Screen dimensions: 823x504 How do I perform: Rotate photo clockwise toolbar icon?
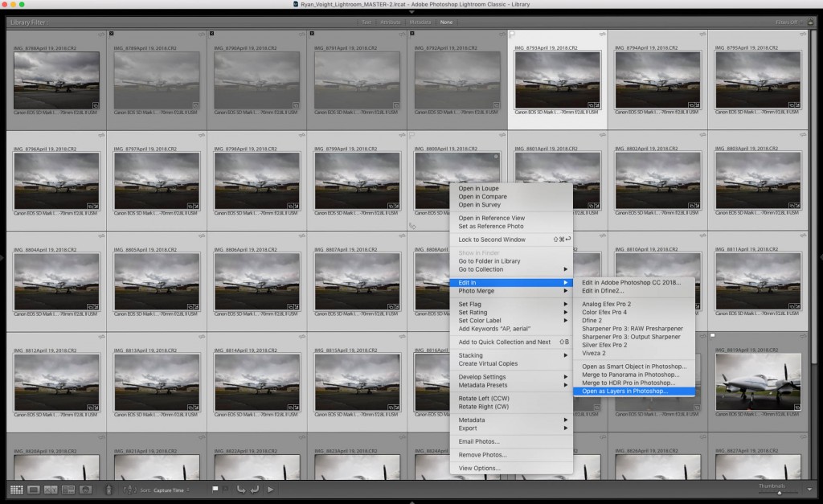255,490
